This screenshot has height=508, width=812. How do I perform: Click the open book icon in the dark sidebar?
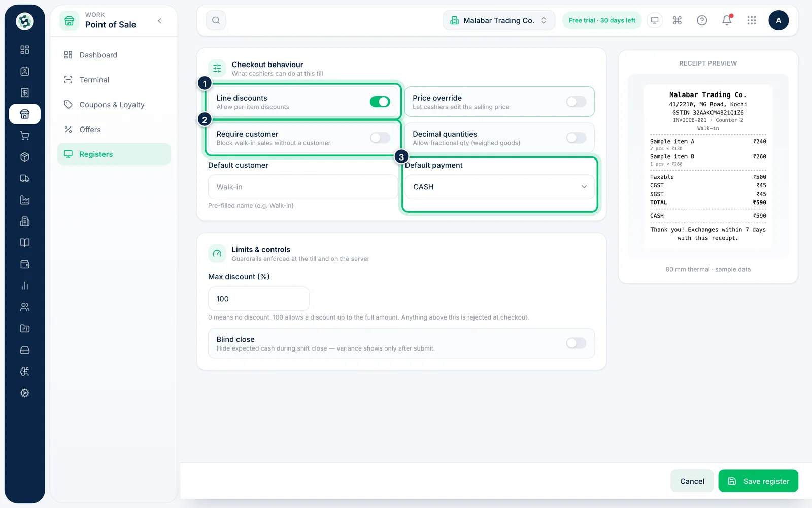[x=24, y=243]
